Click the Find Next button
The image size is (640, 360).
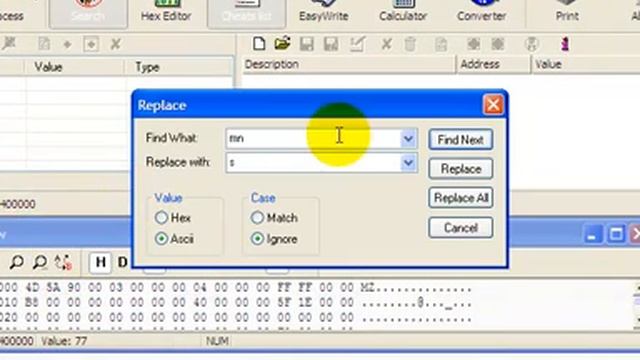[x=461, y=140]
